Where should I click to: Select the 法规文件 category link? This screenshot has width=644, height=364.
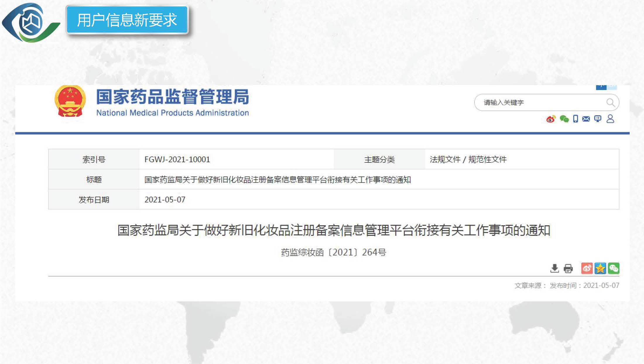point(445,159)
